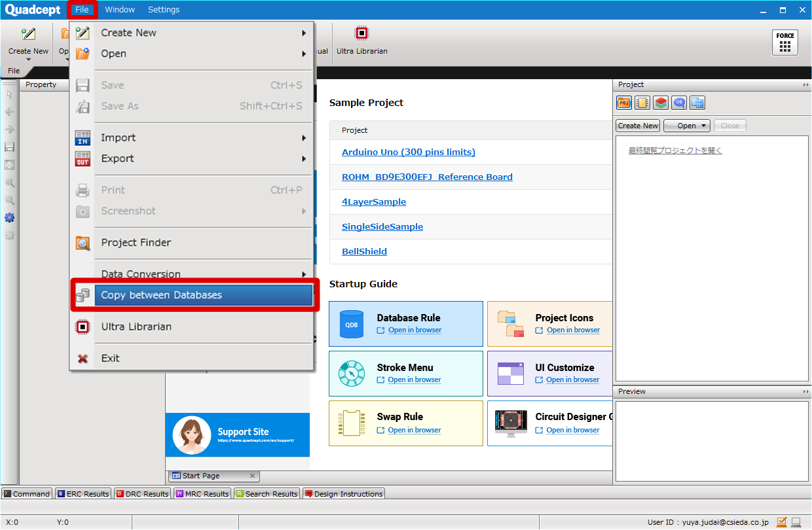
Task: Open the FORCE grid button
Action: click(x=784, y=43)
